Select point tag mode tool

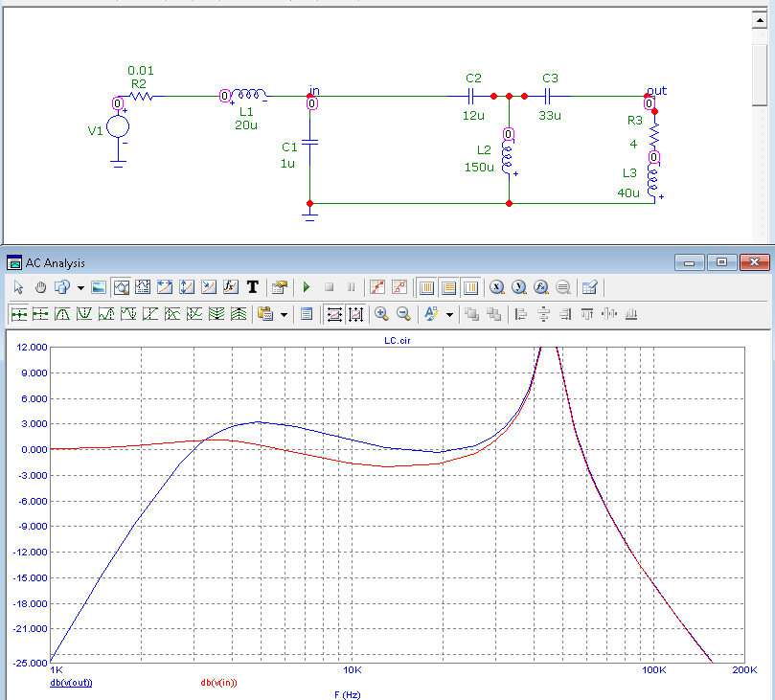(x=209, y=287)
